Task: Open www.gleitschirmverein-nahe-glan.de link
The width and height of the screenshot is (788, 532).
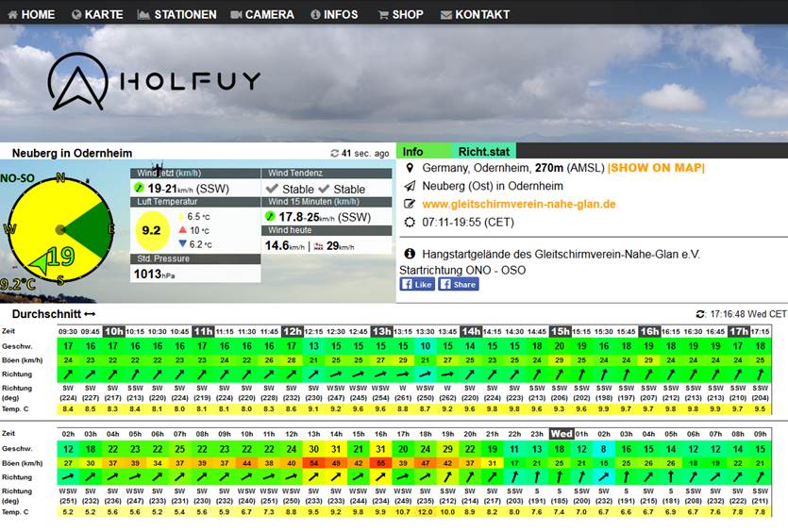Action: click(x=519, y=204)
